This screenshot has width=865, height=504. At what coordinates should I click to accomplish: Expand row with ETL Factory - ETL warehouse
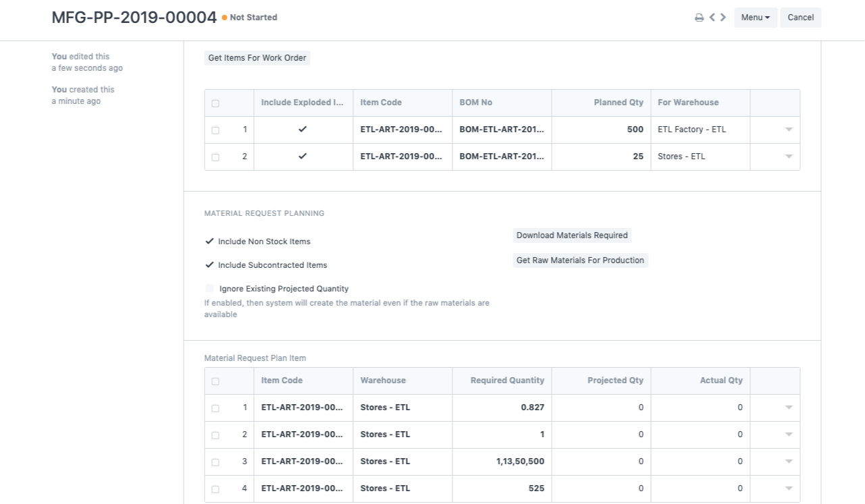click(x=789, y=130)
